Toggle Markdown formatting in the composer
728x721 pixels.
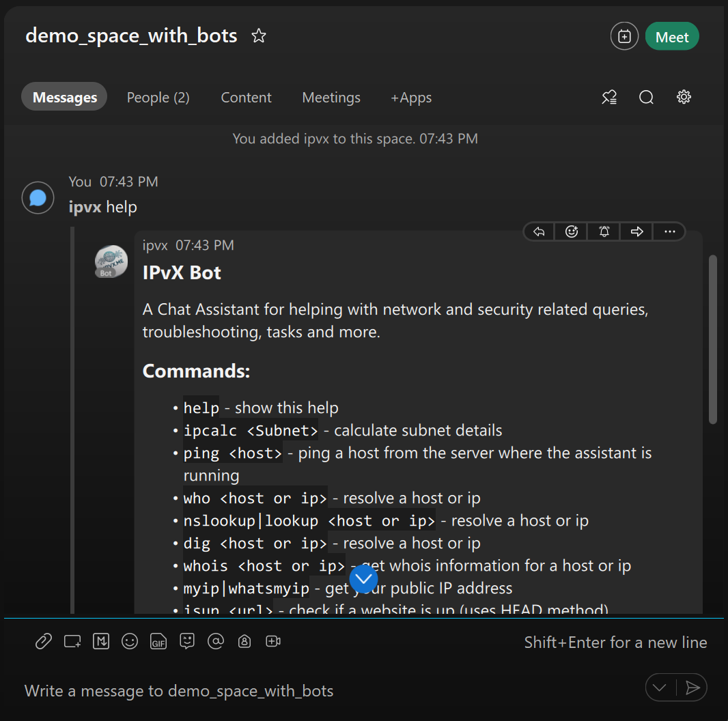(101, 642)
